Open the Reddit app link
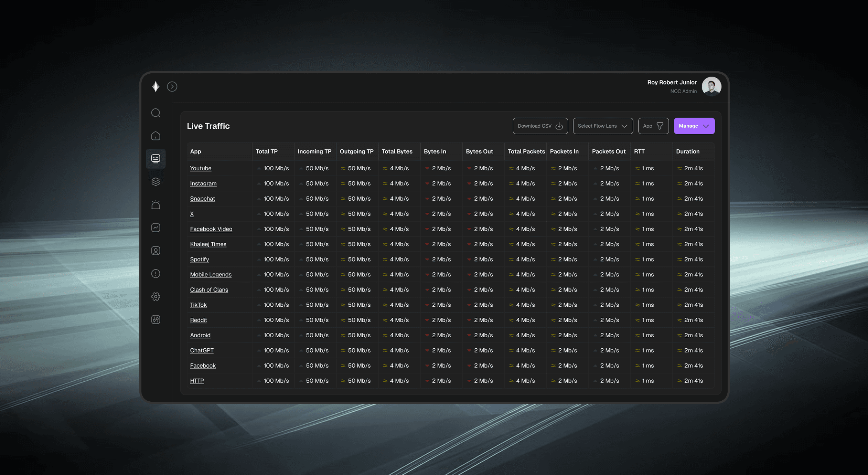Screen dimensions: 868x475 click(x=199, y=320)
